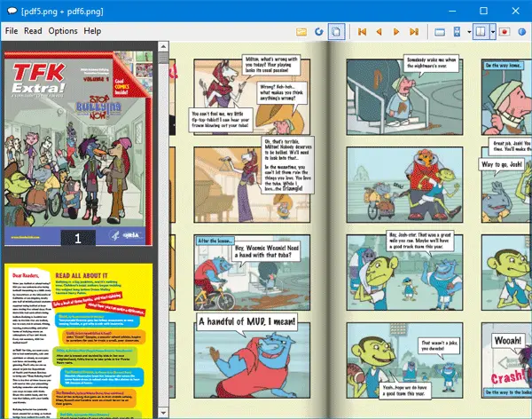Screen dimensions: 532x419
Task: Maximize the comic reader window
Action: 483,11
